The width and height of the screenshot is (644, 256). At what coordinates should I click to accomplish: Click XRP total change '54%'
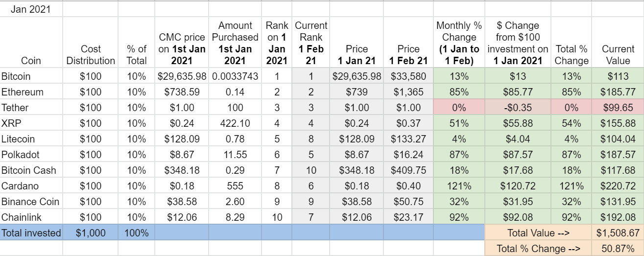point(571,123)
